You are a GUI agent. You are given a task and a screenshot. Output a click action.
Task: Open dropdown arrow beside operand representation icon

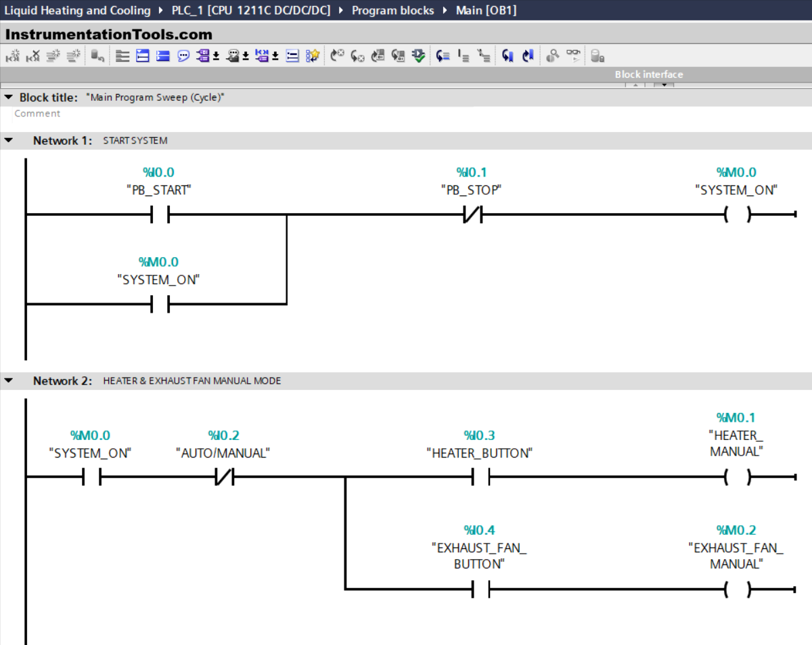[x=275, y=57]
